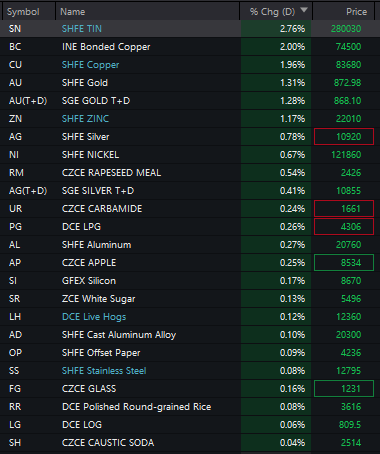380x454 pixels.
Task: Click price 12360 for Live Hogs
Action: 348,317
